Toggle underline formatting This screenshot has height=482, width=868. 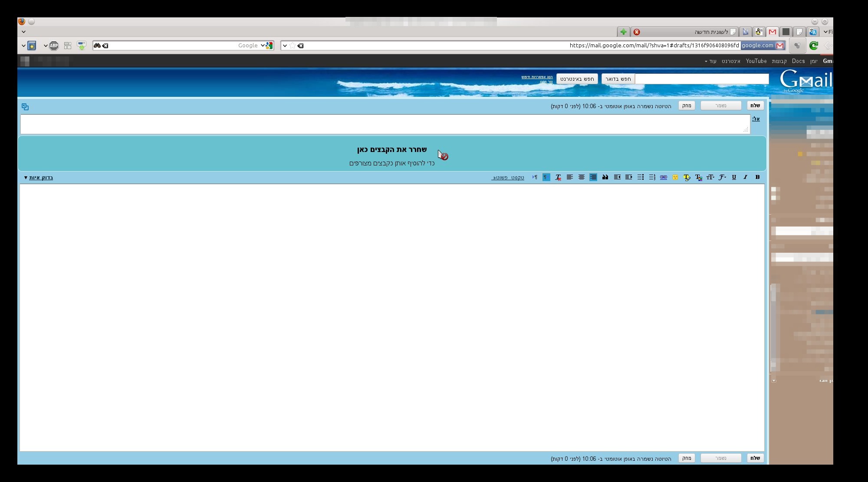tap(734, 177)
